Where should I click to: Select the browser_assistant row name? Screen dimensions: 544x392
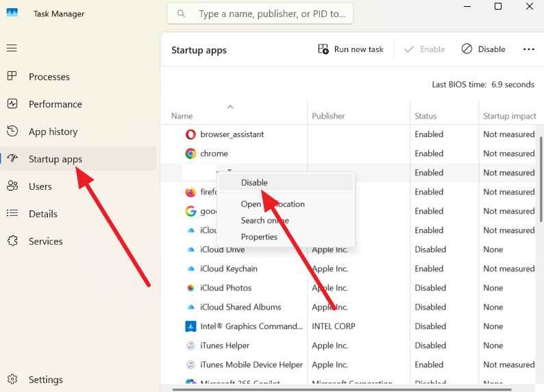point(232,134)
